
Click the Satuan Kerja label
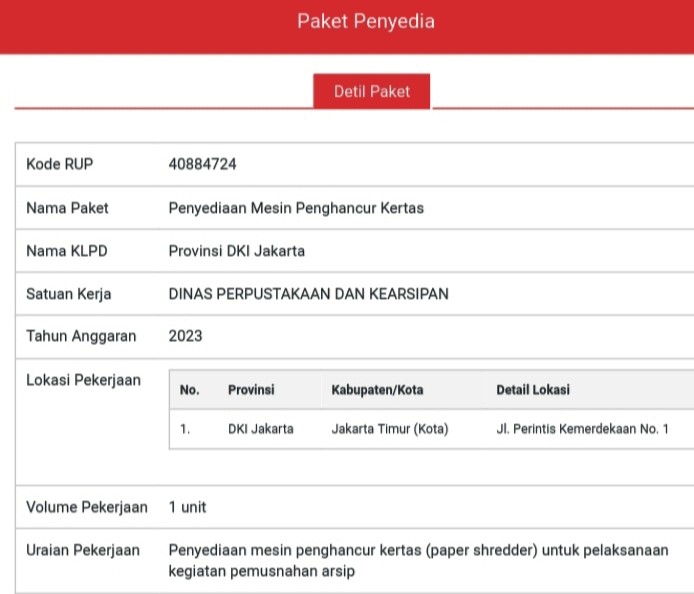(x=69, y=294)
